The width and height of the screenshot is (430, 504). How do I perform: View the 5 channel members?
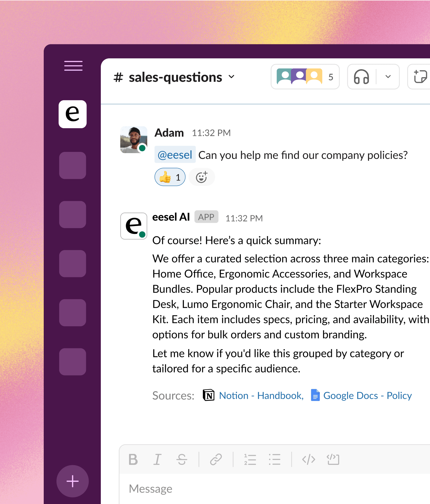(305, 77)
